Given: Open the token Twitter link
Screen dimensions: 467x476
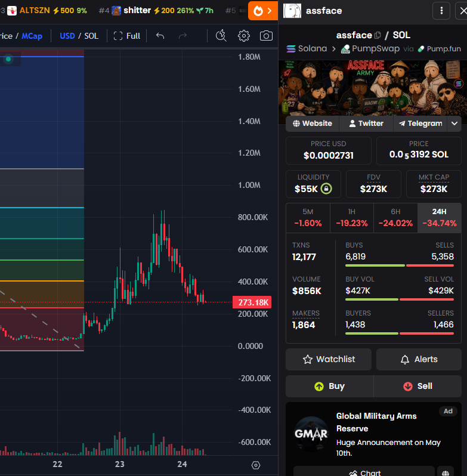Looking at the screenshot, I should click(366, 123).
